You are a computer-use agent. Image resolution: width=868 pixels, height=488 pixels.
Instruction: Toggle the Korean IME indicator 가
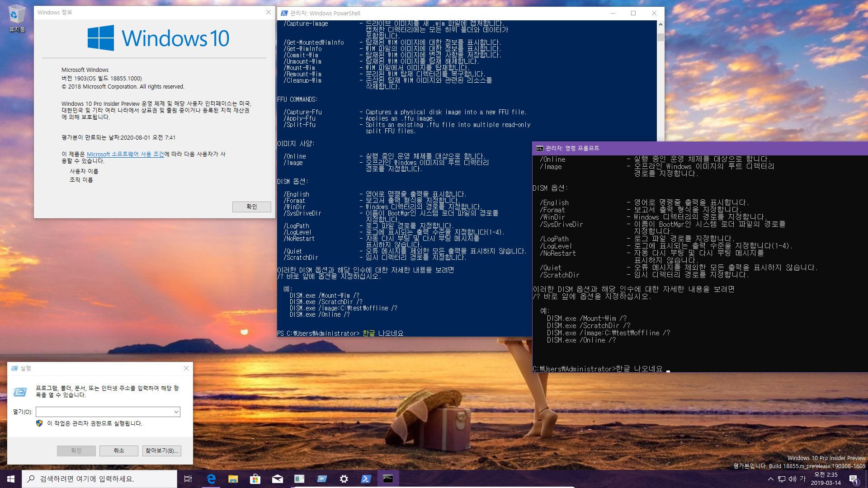point(803,479)
